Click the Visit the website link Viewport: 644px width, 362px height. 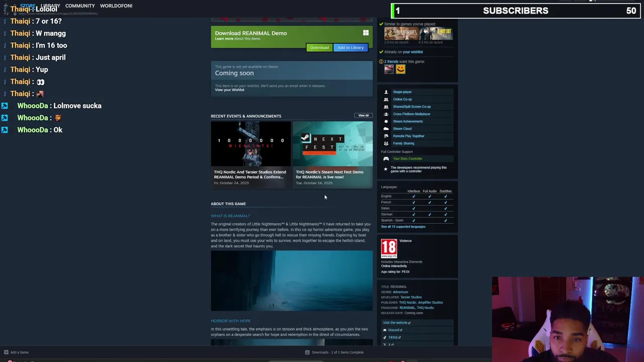[x=396, y=323]
